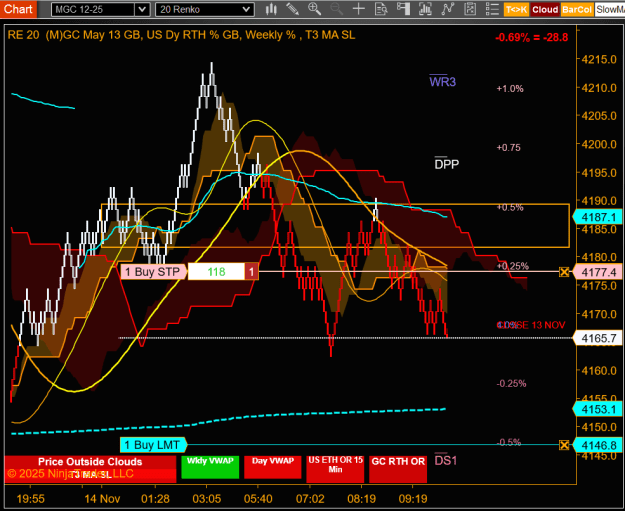This screenshot has height=511, width=625.
Task: Open the strategies line-node icon
Action: [448, 9]
